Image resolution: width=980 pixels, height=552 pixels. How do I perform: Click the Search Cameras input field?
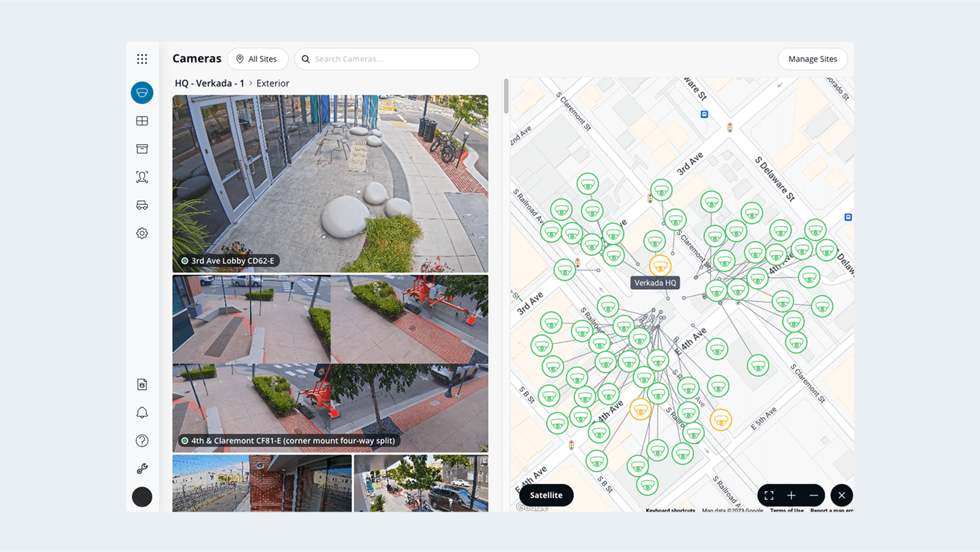coord(392,59)
